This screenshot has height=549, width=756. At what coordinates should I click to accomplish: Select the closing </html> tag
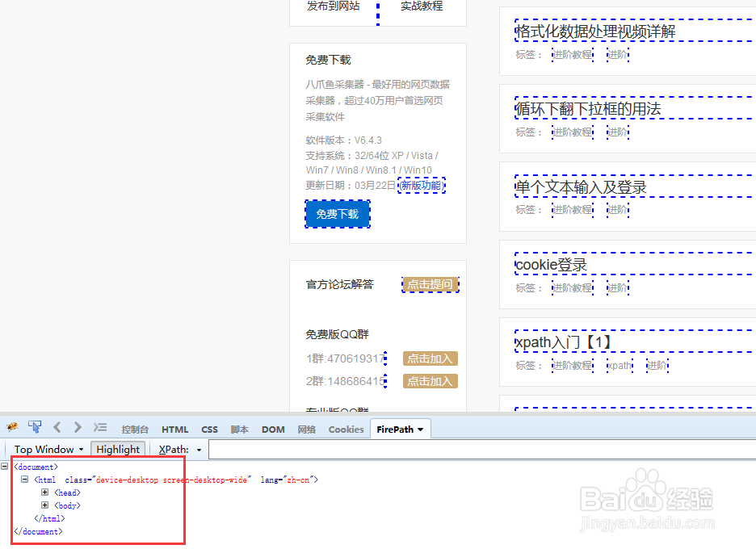[x=49, y=518]
